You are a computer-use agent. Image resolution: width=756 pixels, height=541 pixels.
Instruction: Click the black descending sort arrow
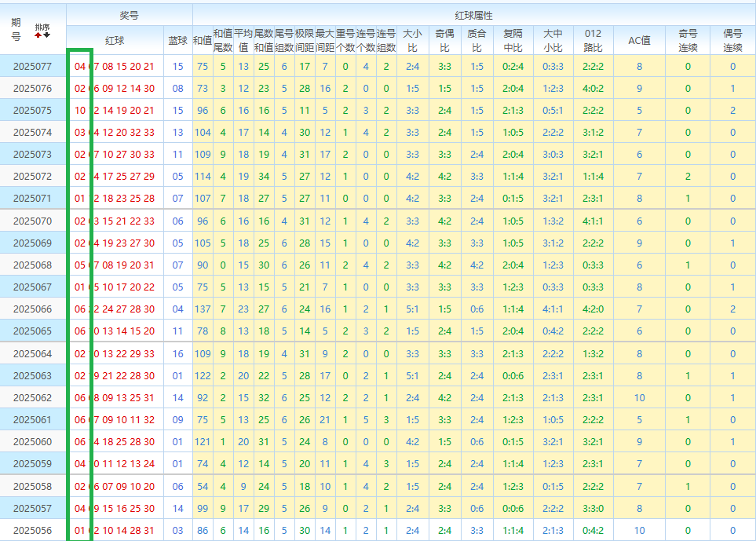click(46, 35)
